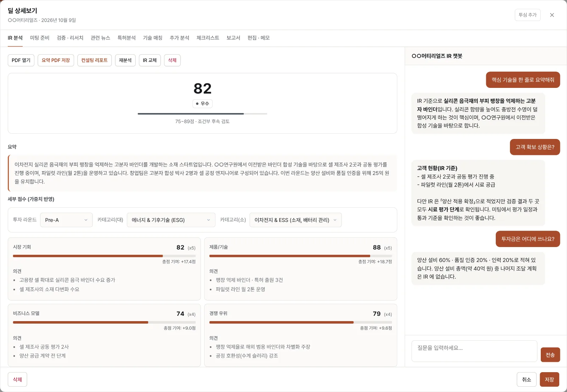Image resolution: width=567 pixels, height=392 pixels.
Task: Click the overall score 82 progress bar
Action: (202, 114)
